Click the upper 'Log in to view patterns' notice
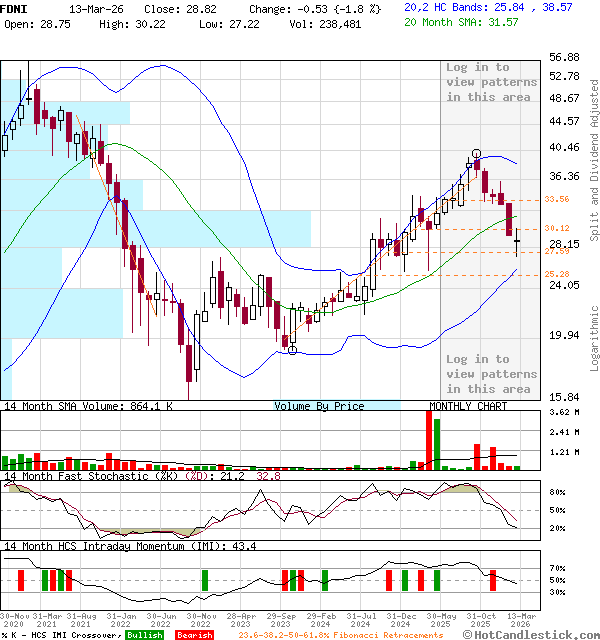The height and width of the screenshot is (640, 600). 491,82
